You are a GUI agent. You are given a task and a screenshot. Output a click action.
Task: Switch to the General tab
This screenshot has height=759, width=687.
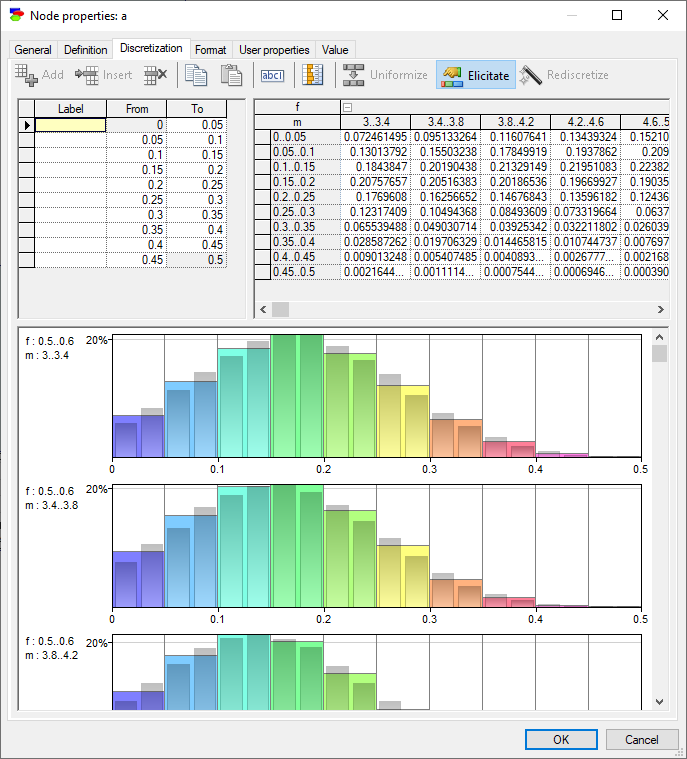33,50
